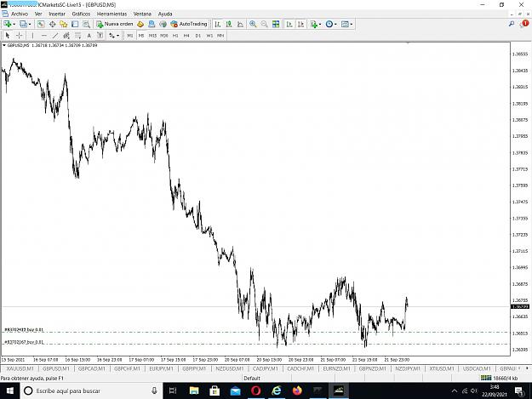Screen dimensions: 532x399
Task: Open indicators list icon
Action: click(314, 24)
